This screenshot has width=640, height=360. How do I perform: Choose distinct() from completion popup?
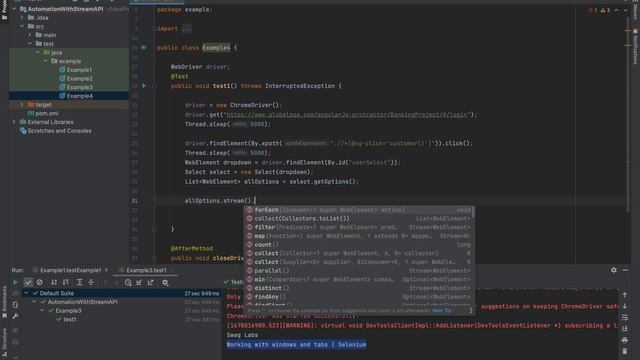pyautogui.click(x=359, y=288)
